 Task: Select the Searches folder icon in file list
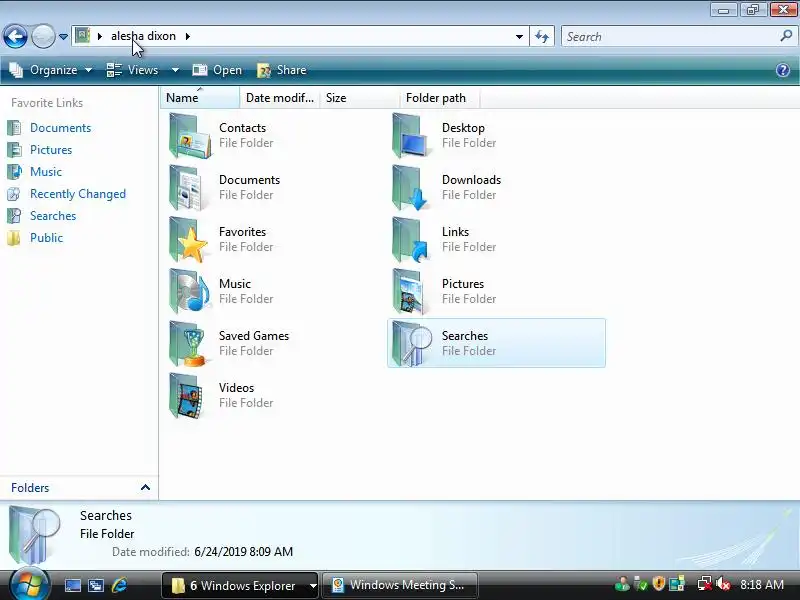(x=412, y=344)
